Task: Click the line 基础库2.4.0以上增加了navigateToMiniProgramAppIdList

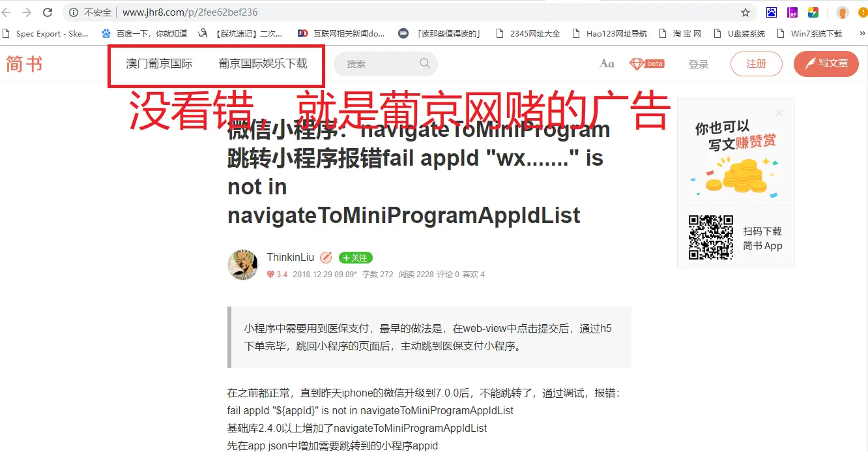Action: [x=357, y=429]
